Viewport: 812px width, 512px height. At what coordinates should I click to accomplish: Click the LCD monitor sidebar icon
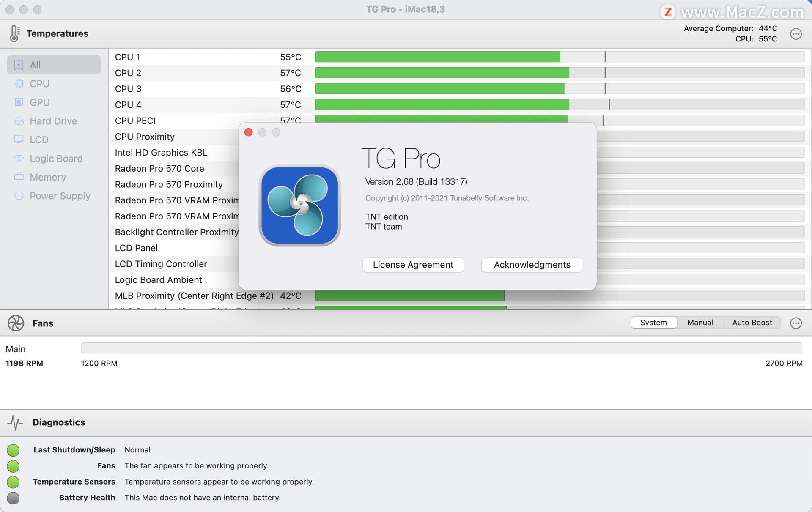point(19,140)
